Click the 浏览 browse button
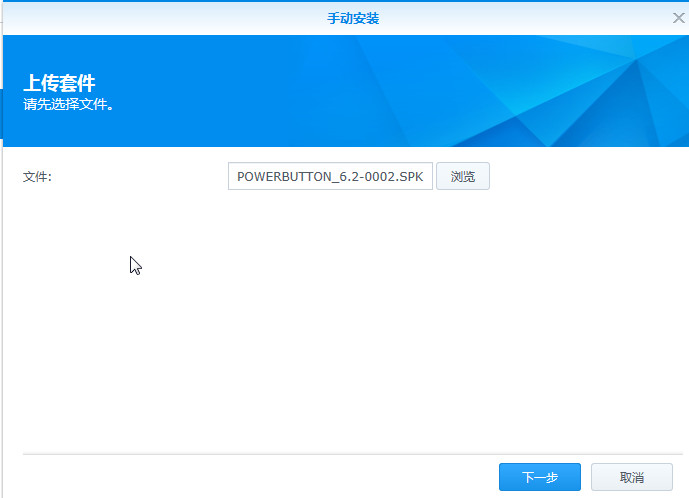 click(463, 176)
